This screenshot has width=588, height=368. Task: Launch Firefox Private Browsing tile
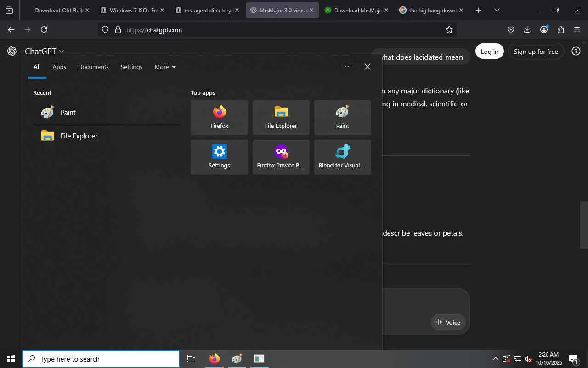tap(281, 157)
